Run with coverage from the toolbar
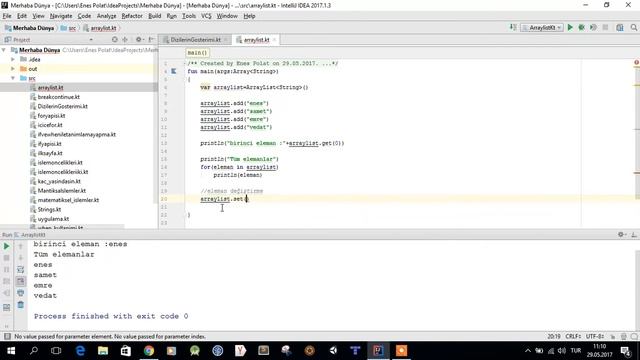Image resolution: width=640 pixels, height=360 pixels. [x=593, y=27]
